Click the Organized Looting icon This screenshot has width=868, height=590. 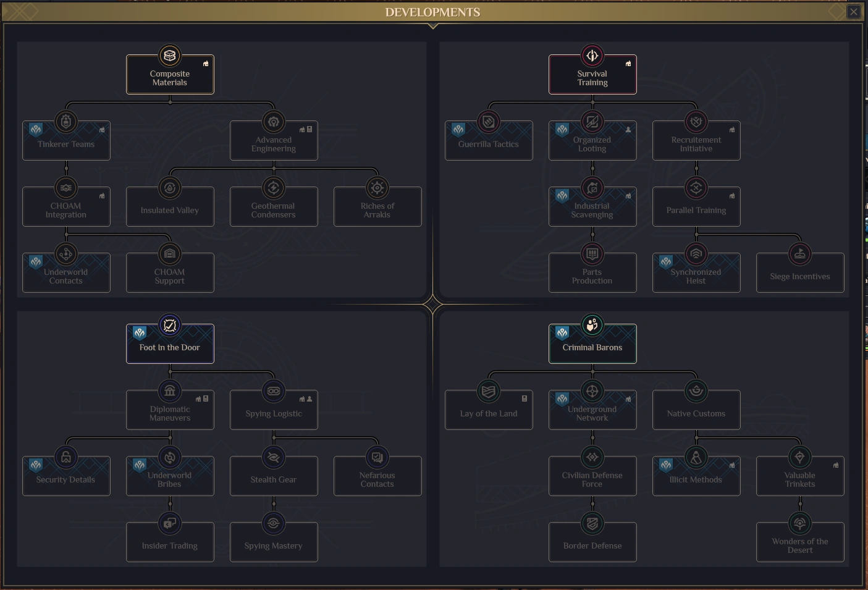tap(592, 122)
